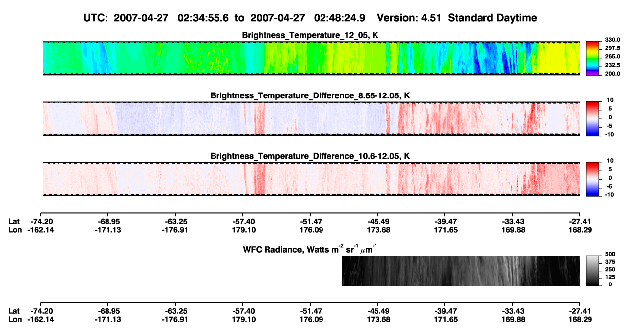The height and width of the screenshot is (330, 644).
Task: Click "Standard Daytime" in the header
Action: [x=492, y=18]
